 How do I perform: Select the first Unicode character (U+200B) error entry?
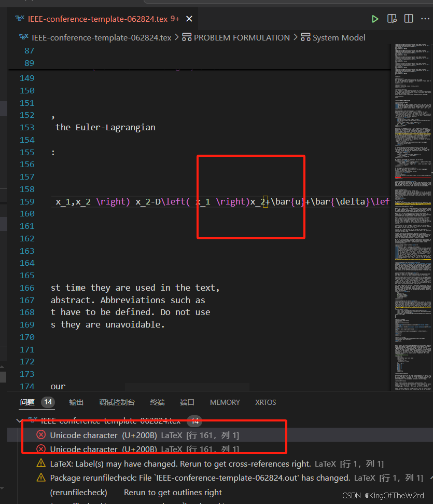point(140,435)
